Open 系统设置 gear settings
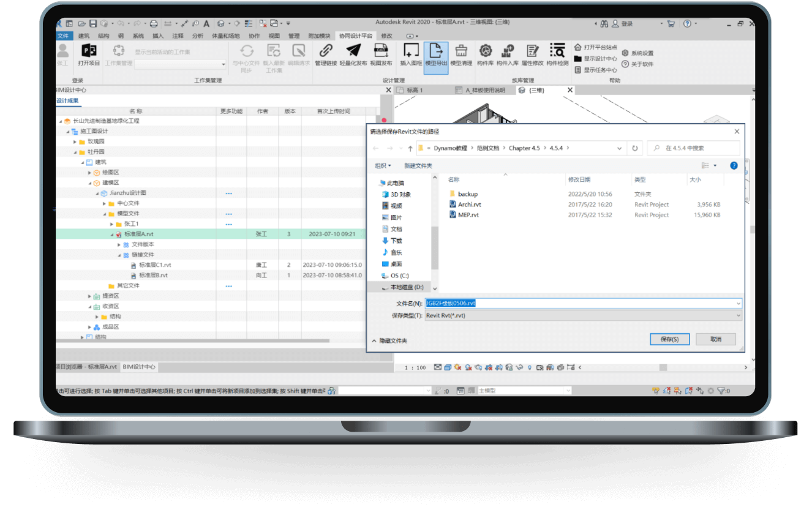Viewport: 812px width, 507px height. (x=637, y=53)
